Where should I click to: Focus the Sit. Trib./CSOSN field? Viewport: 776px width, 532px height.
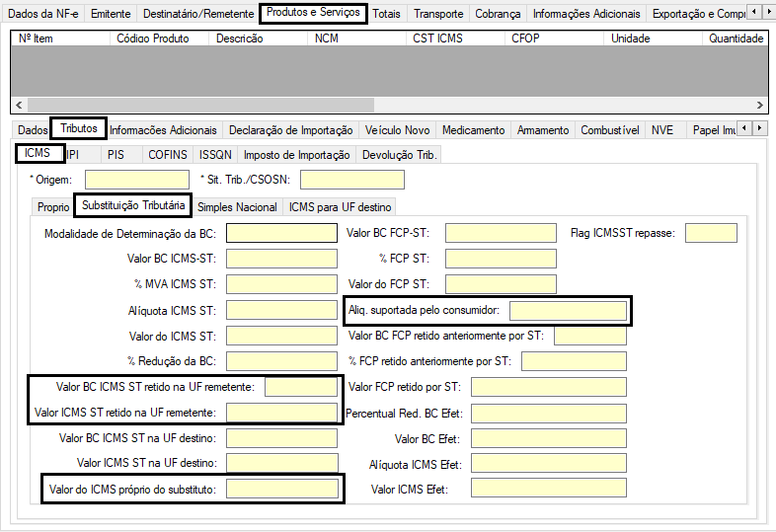(351, 180)
